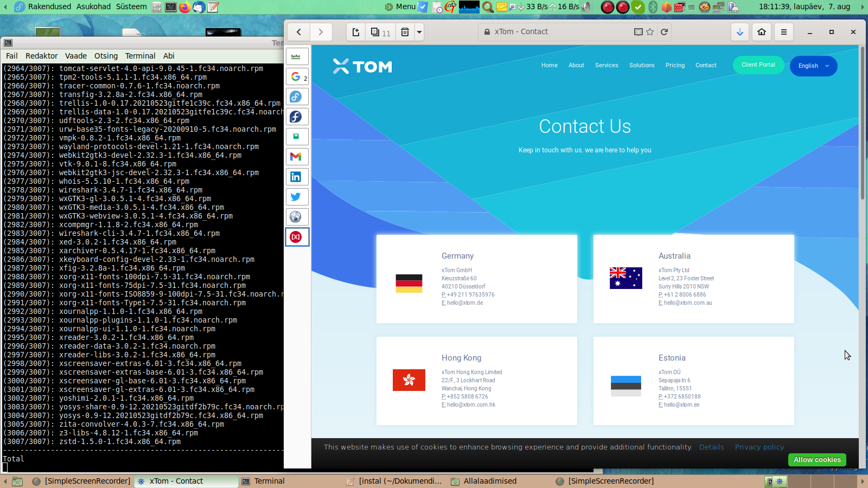The width and height of the screenshot is (868, 488).
Task: Open the Süsteem panel menu
Action: pyautogui.click(x=131, y=7)
